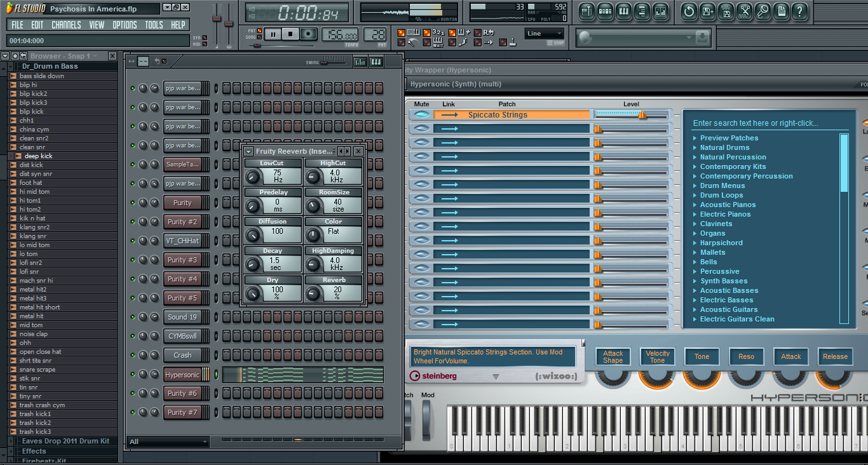Click Save New Version disk-plus icon
This screenshot has width=868, height=465.
tap(707, 11)
